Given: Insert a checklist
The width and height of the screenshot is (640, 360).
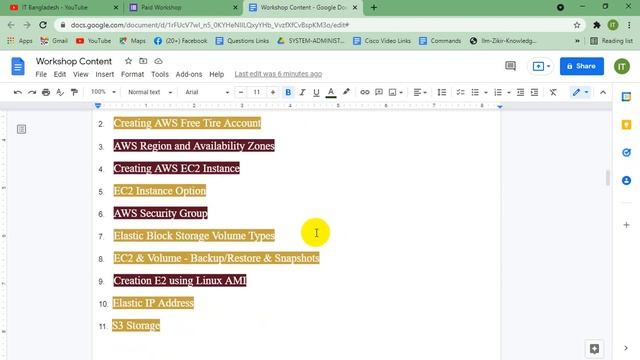Looking at the screenshot, I should coord(460,92).
